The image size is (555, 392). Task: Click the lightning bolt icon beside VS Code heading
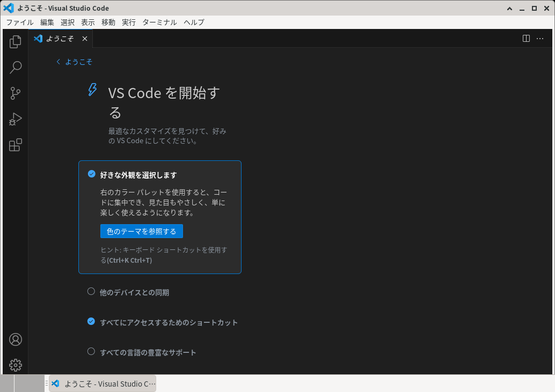click(x=92, y=90)
